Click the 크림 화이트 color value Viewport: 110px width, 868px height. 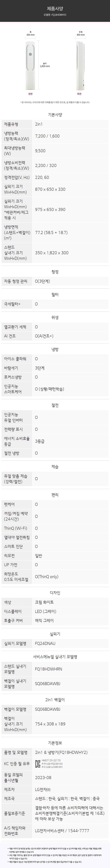44,602
